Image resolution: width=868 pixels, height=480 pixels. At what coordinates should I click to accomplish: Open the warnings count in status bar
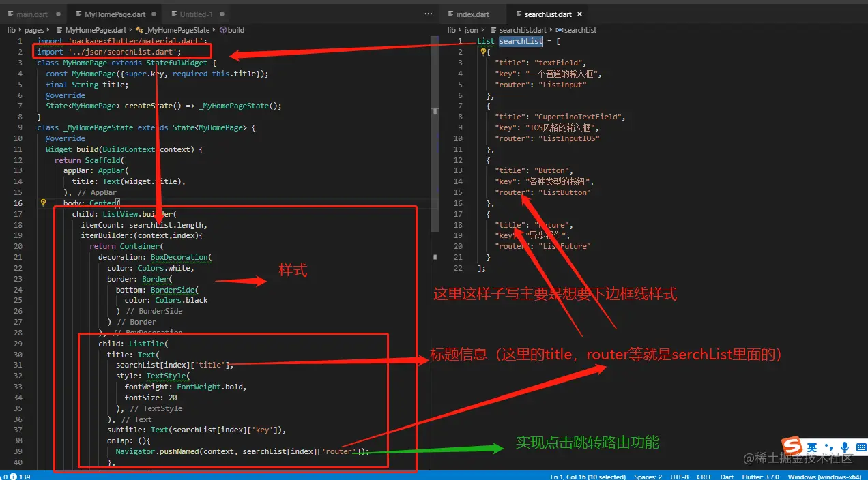[3, 476]
